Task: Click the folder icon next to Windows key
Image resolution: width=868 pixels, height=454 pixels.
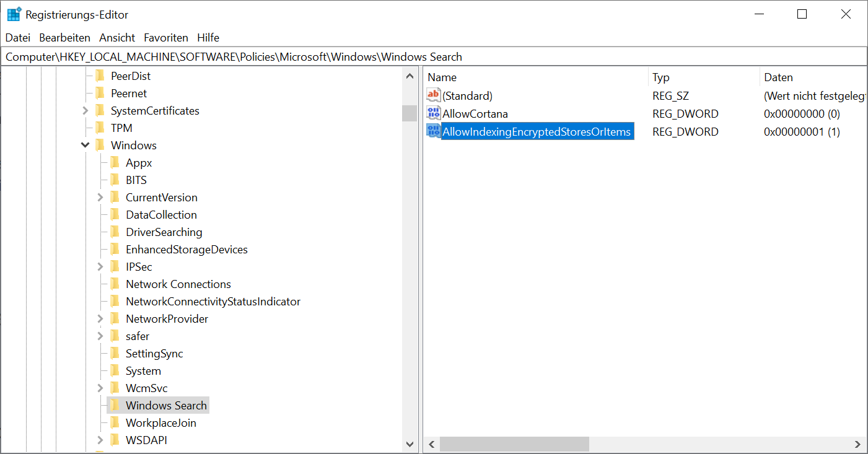Action: [100, 146]
